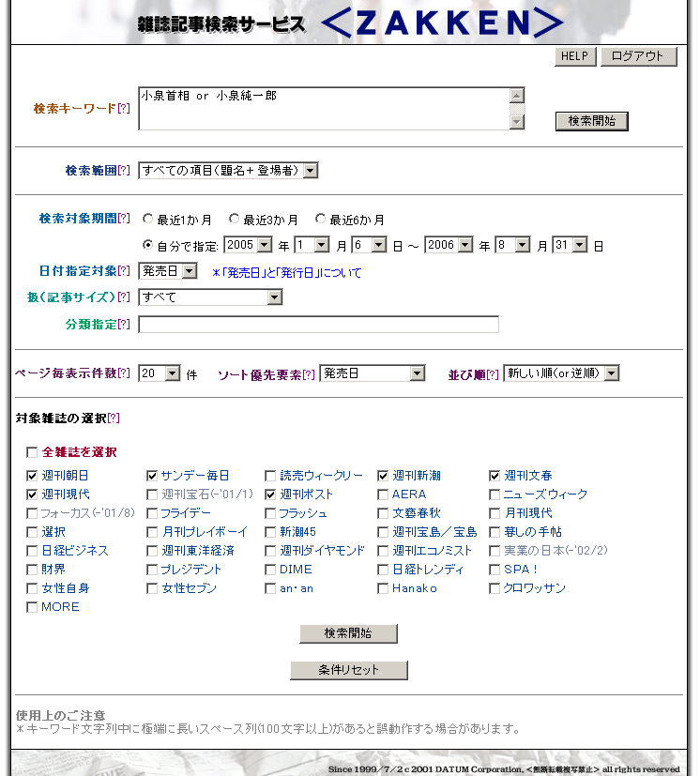
Task: Check the 新潮45 checkbox
Action: pyautogui.click(x=270, y=533)
